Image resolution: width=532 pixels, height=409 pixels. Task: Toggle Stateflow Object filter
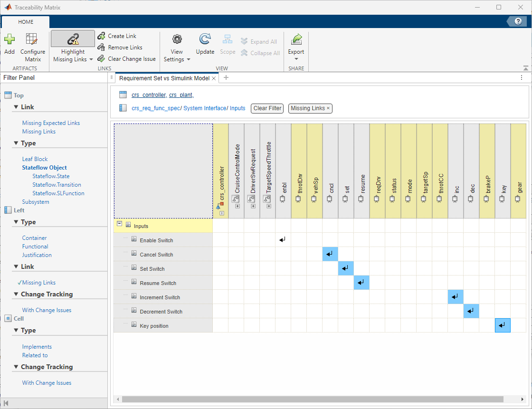click(45, 168)
